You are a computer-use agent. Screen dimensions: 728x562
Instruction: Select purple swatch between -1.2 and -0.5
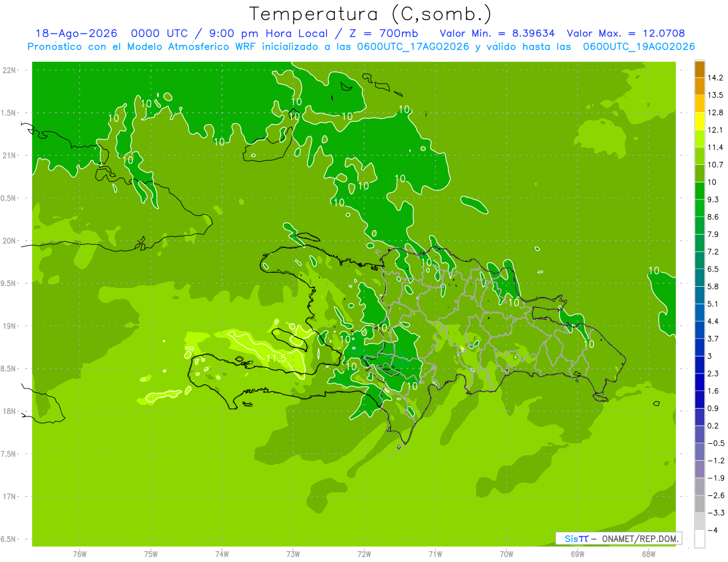pos(699,452)
